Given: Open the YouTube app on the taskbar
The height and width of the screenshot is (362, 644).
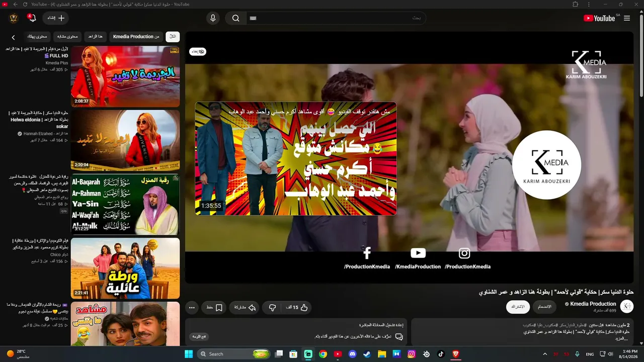Looking at the screenshot, I should click(338, 354).
